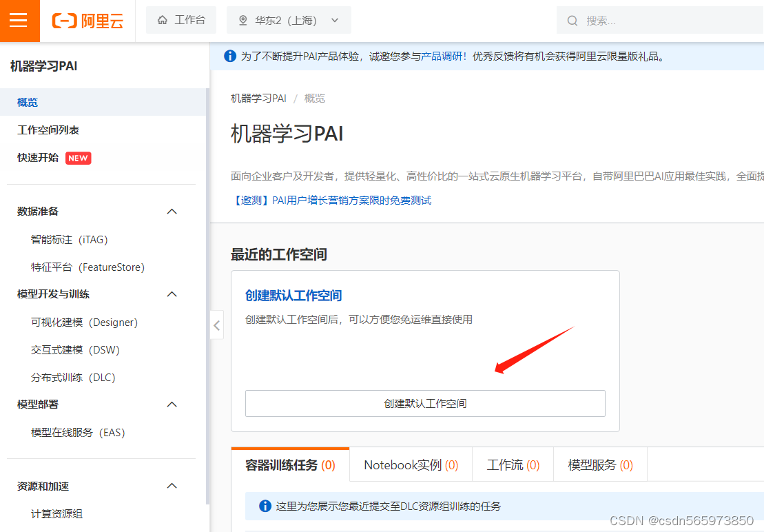Select the 容器训练任务 (0) tab
Screen dimensions: 764x532
point(291,464)
